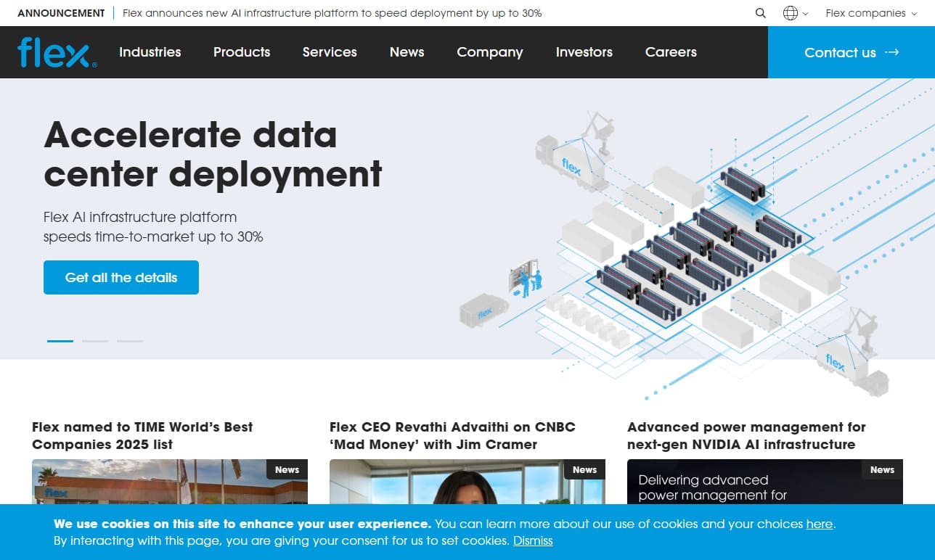Click the globe language icon
This screenshot has width=935, height=560.
pyautogui.click(x=790, y=13)
